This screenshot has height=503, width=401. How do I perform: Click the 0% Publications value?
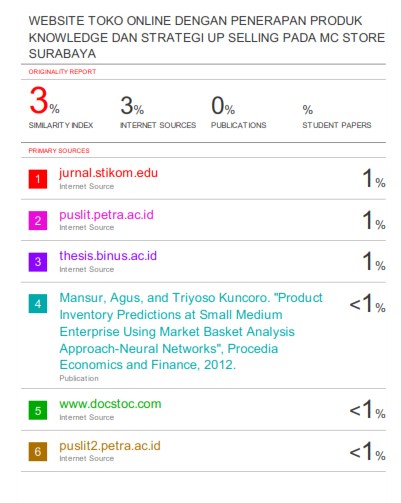[223, 105]
